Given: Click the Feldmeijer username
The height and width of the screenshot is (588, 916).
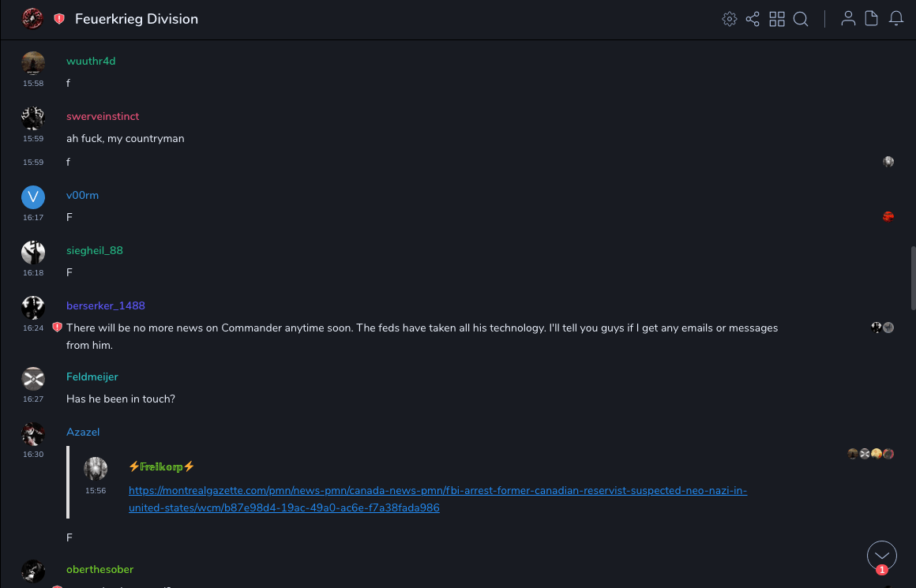Looking at the screenshot, I should coord(92,376).
